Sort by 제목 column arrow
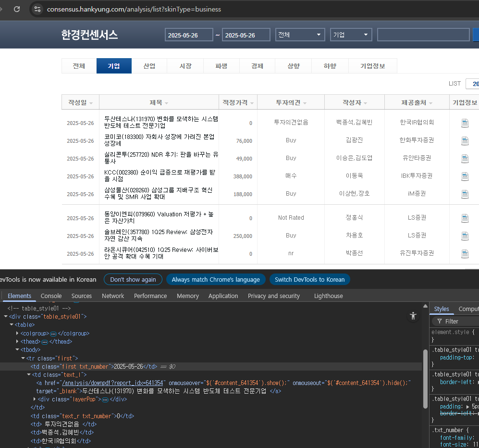The width and height of the screenshot is (479, 448). click(167, 103)
